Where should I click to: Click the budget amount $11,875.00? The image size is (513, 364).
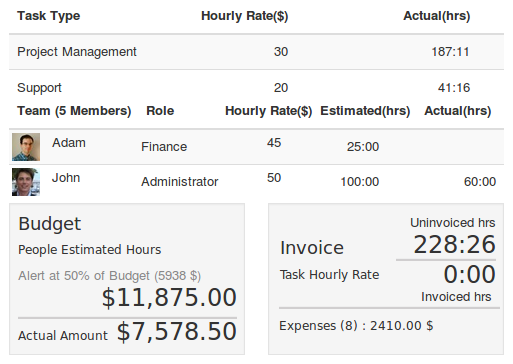click(169, 297)
